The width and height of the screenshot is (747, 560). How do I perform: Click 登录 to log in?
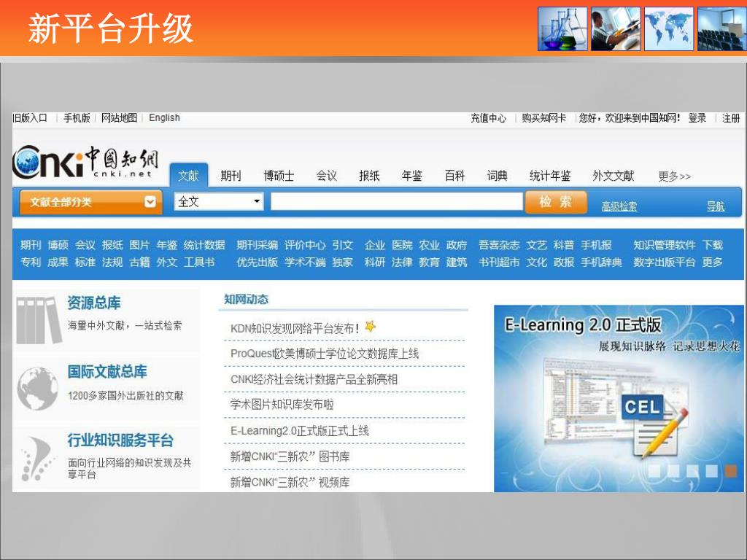(697, 118)
